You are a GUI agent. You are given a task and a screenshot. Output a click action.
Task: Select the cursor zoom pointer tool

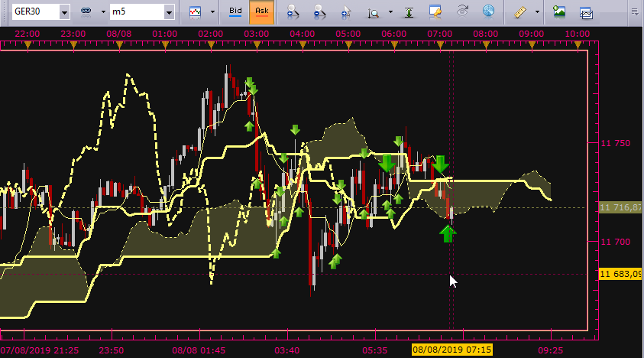[346, 12]
